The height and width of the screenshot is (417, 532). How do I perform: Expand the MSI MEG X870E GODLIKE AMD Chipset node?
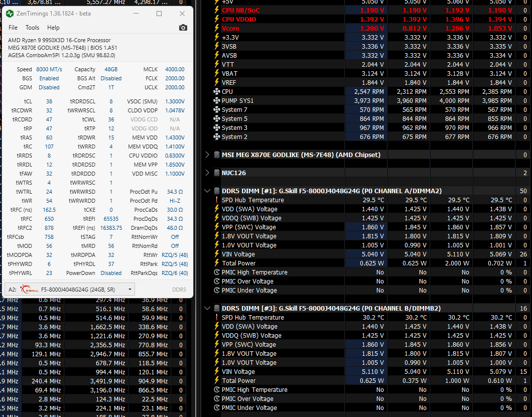[207, 155]
